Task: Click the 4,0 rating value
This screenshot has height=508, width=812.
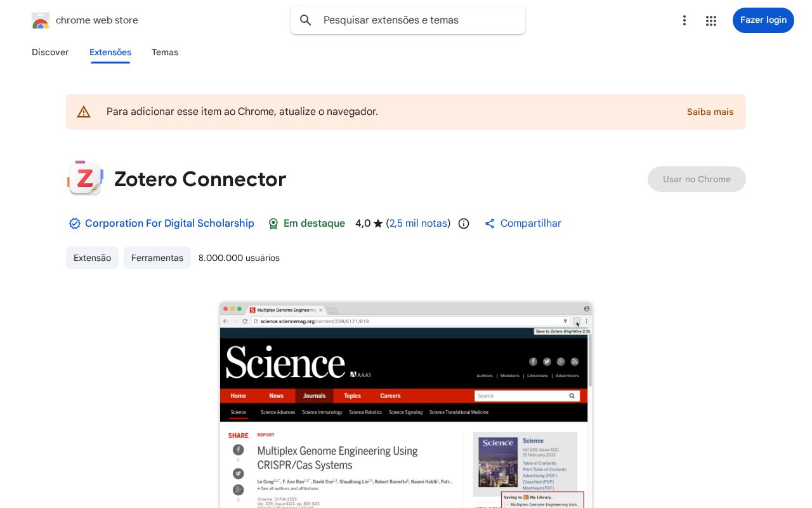Action: click(x=363, y=224)
